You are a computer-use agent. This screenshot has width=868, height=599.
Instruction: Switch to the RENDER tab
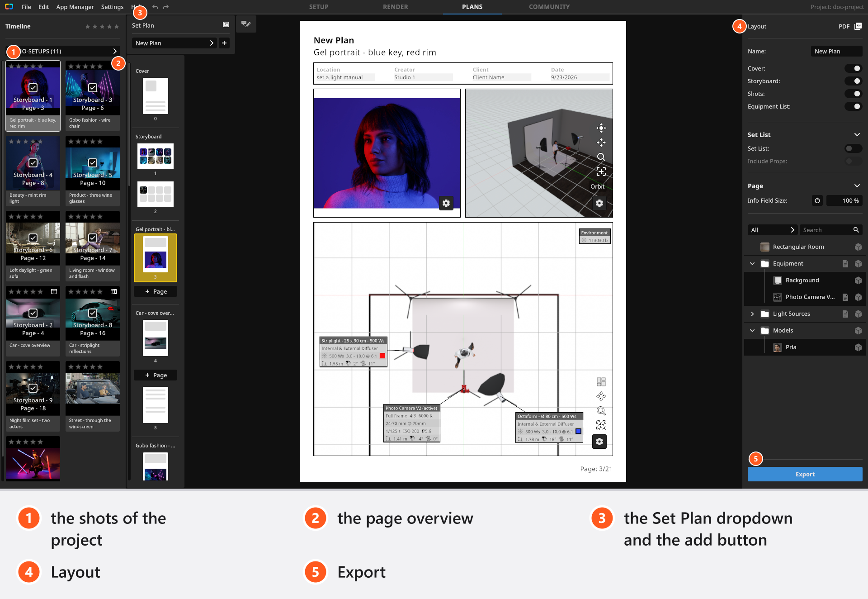pyautogui.click(x=395, y=7)
